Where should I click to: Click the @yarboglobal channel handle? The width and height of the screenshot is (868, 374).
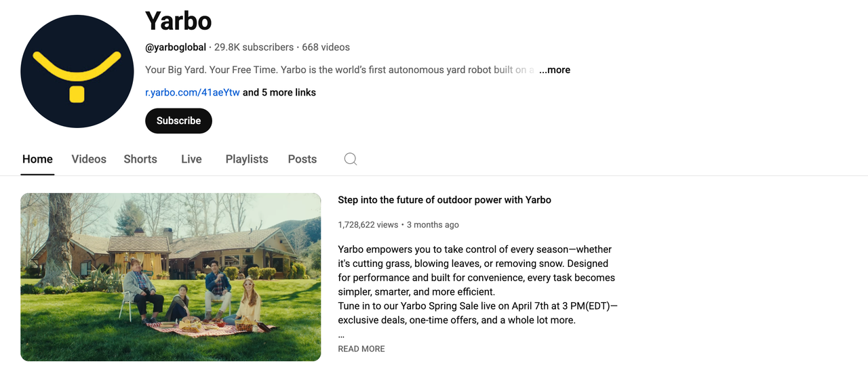[176, 47]
